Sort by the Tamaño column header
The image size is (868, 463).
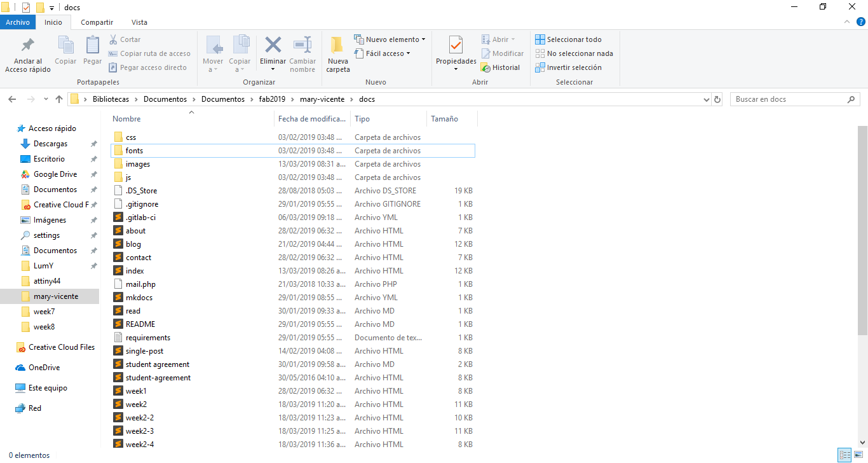452,119
